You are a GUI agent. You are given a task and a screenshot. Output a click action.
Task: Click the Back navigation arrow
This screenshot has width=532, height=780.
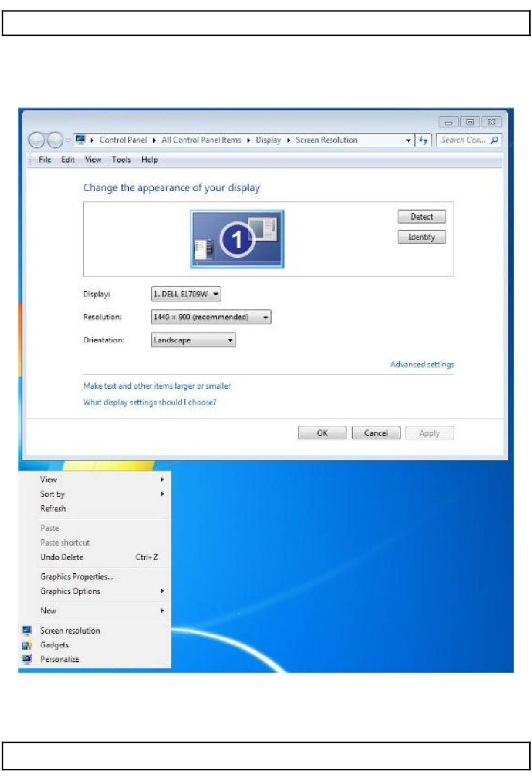[37, 140]
